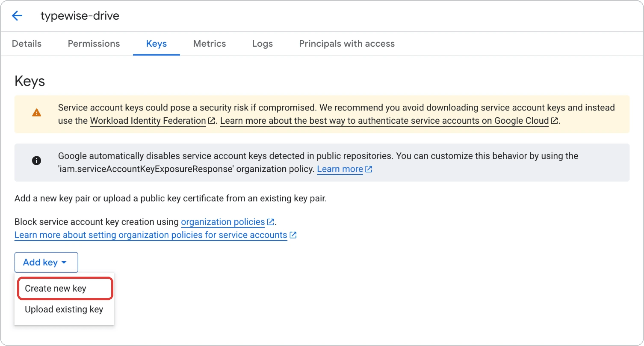Click 'Block service account key creation using' text
Viewport: 644px width, 346px height.
(97, 222)
